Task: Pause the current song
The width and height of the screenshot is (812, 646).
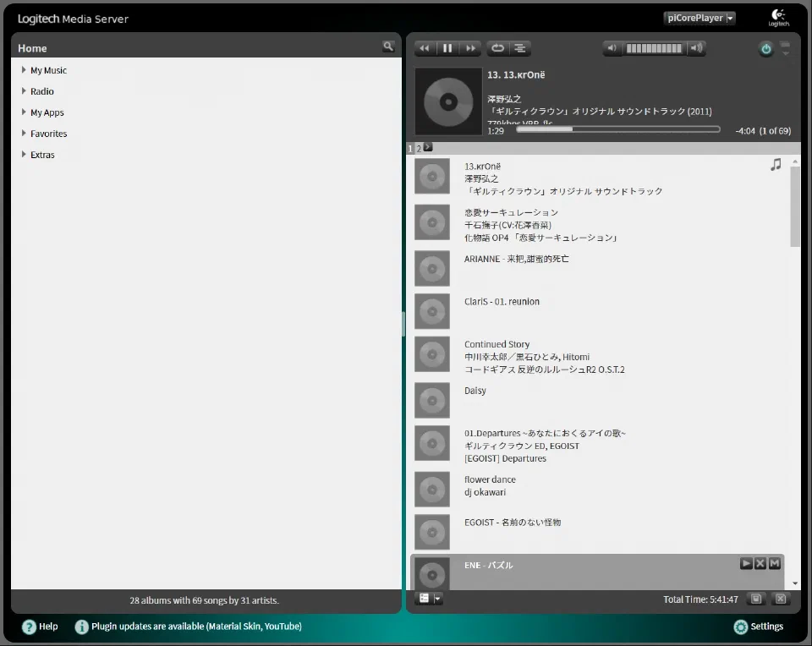Action: [447, 48]
